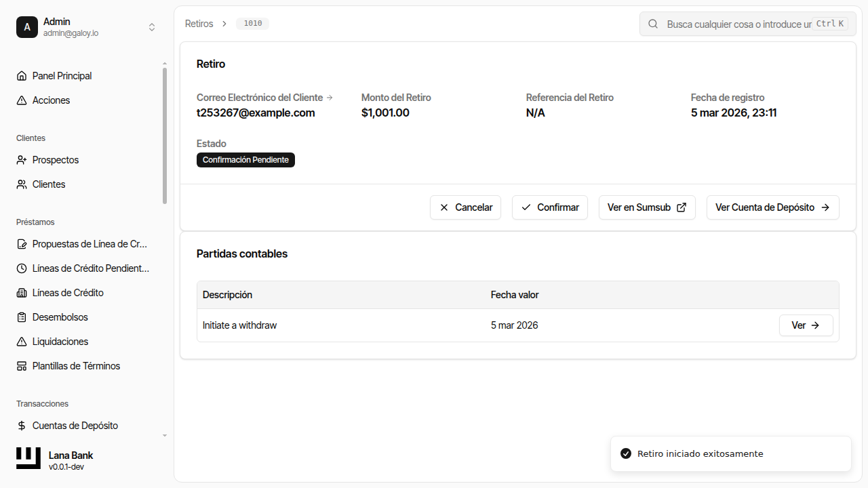Click the Lana Bank logo icon
This screenshot has width=868, height=488.
(x=28, y=458)
